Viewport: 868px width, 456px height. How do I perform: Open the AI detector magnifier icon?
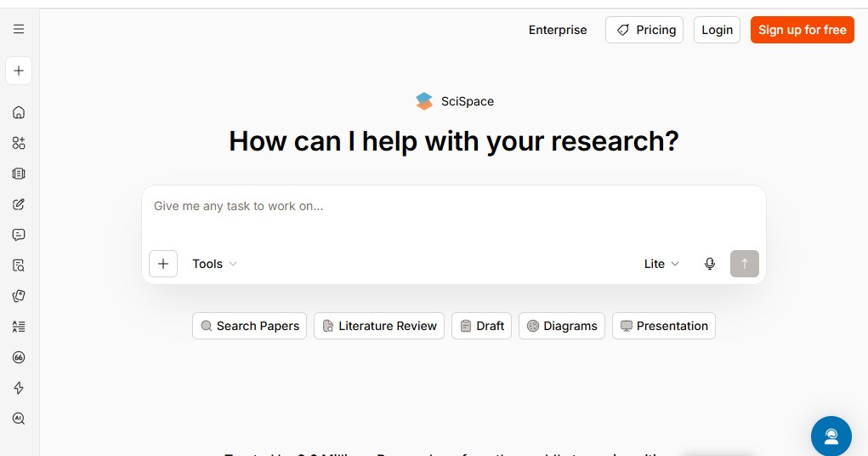[19, 419]
